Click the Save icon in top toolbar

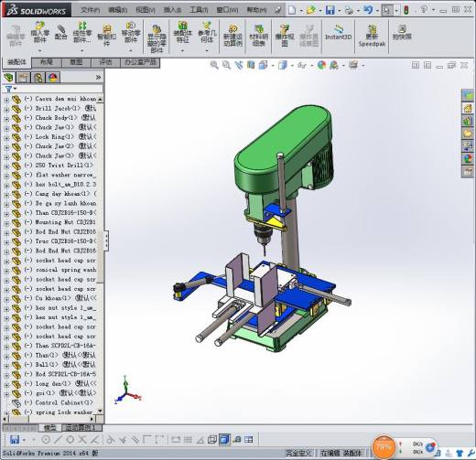[x=330, y=10]
